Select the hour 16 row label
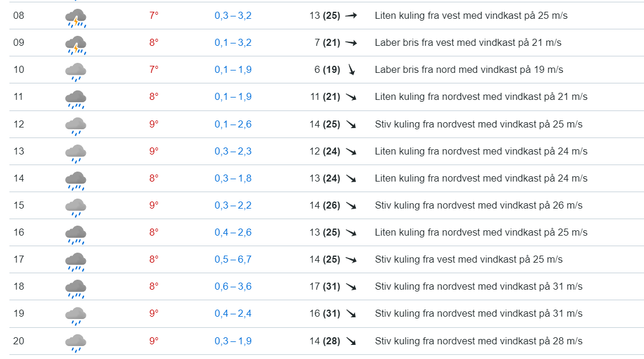This screenshot has height=359, width=644. [19, 233]
